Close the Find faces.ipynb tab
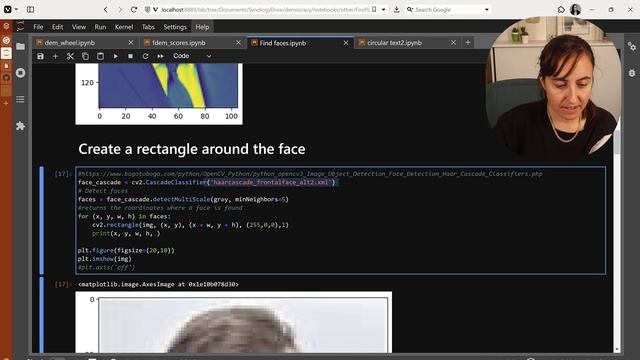The height and width of the screenshot is (360, 640). point(346,43)
